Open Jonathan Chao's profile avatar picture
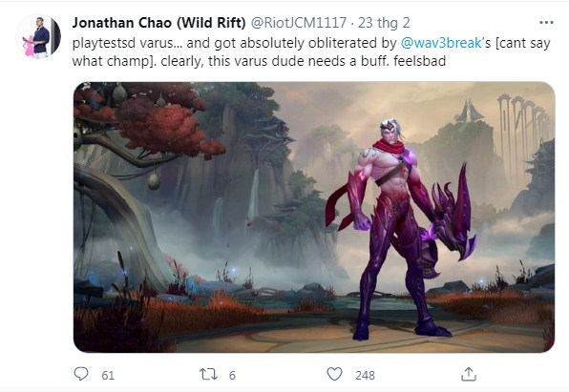 (38, 37)
